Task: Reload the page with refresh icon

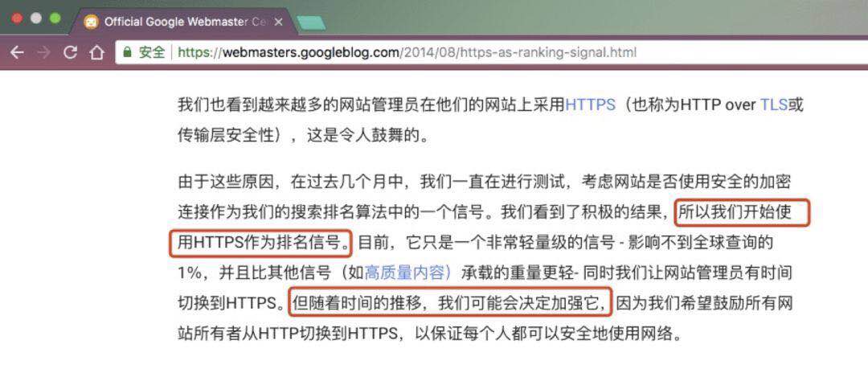Action: click(x=70, y=53)
